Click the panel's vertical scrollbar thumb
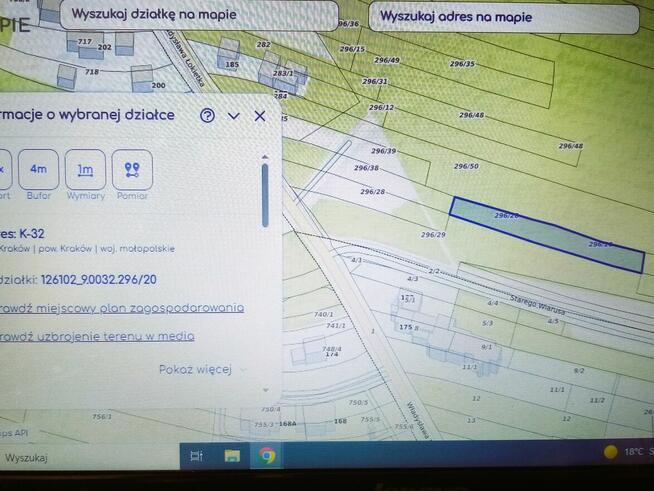Screen dimensions: 654x491 (x=265, y=195)
